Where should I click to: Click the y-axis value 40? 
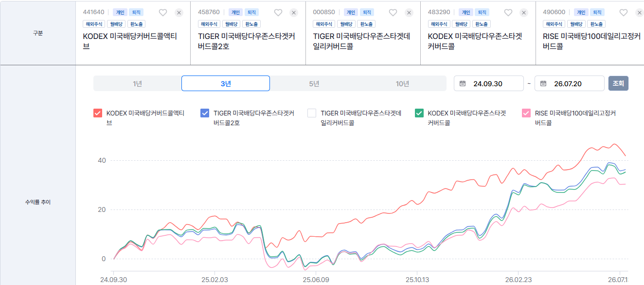[x=102, y=160]
